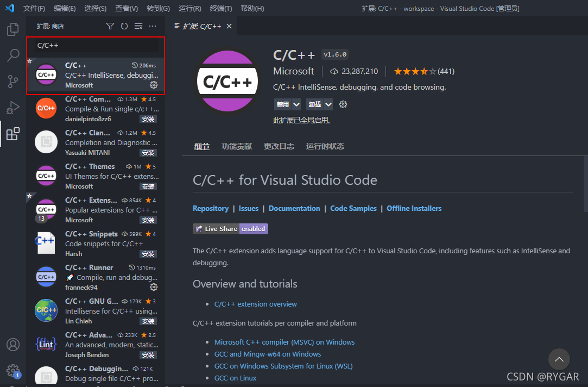Open the 查看(V) menu
Screen dimensions: 588x387
click(127, 8)
